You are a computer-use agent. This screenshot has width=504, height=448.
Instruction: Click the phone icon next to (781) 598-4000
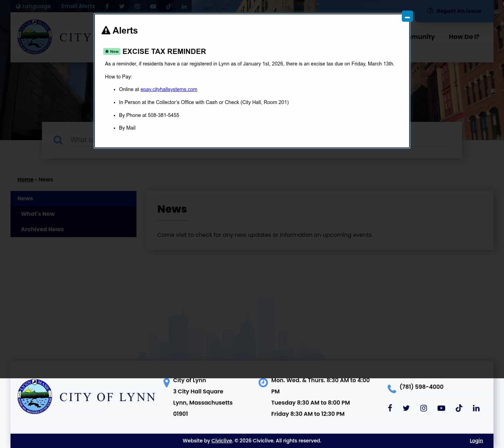point(392,388)
